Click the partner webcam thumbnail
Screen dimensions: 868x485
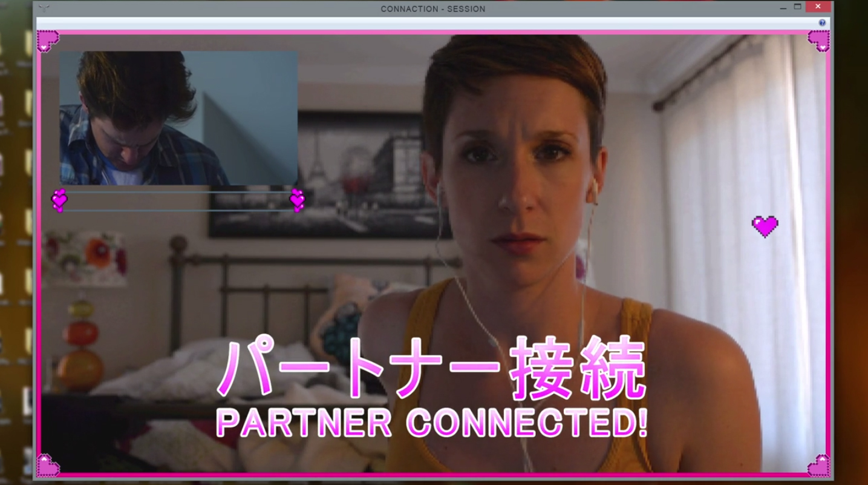click(178, 118)
